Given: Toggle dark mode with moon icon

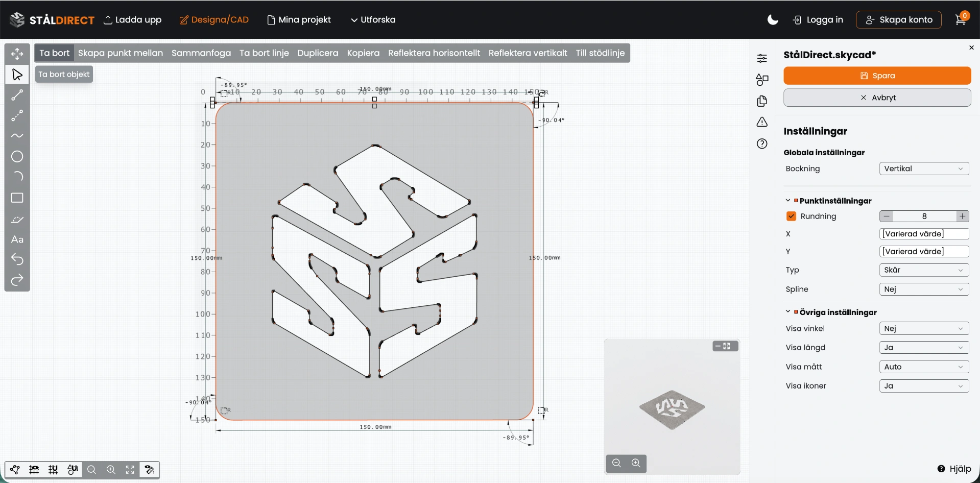Looking at the screenshot, I should point(773,19).
